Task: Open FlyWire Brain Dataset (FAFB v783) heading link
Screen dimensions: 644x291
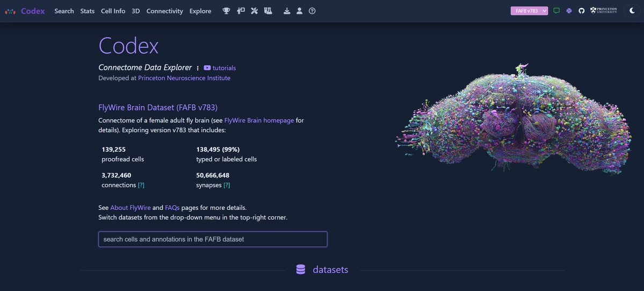Action: tap(158, 108)
